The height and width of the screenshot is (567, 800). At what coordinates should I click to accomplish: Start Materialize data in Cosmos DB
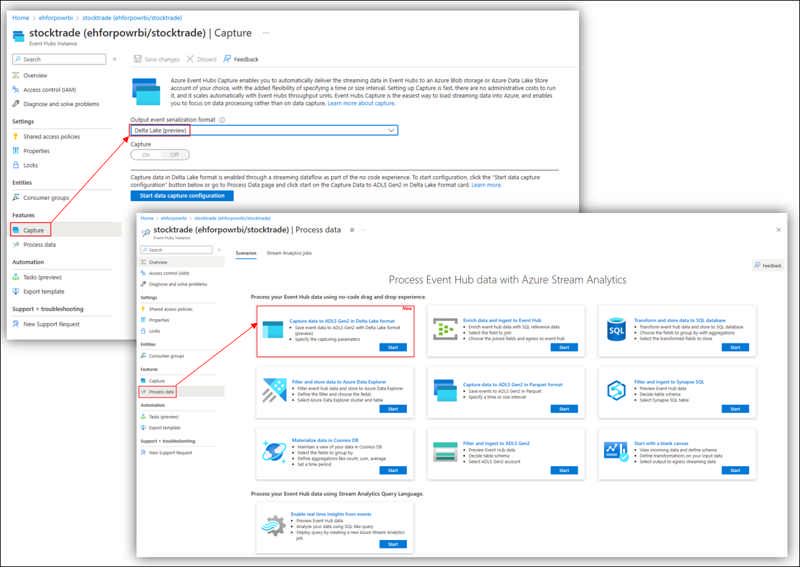tap(393, 471)
